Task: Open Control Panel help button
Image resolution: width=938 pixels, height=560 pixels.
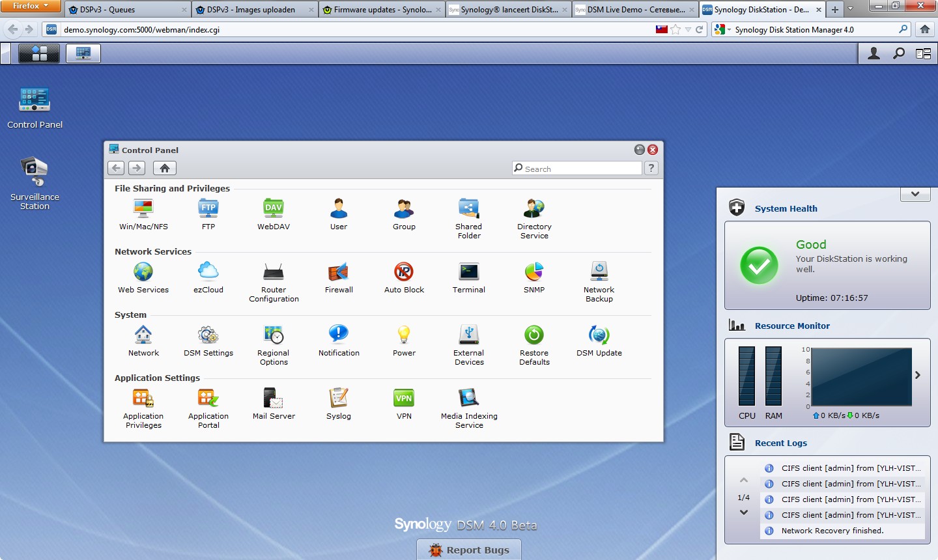Action: [x=651, y=168]
